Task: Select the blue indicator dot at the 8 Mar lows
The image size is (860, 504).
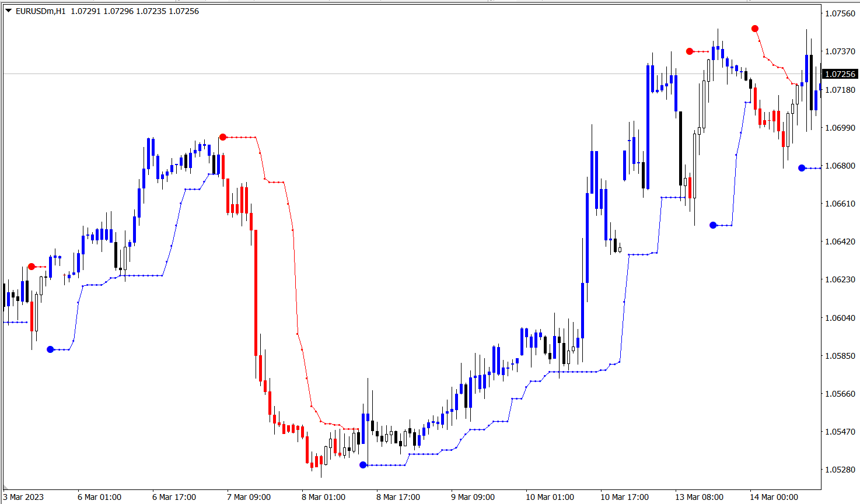Action: (x=363, y=465)
